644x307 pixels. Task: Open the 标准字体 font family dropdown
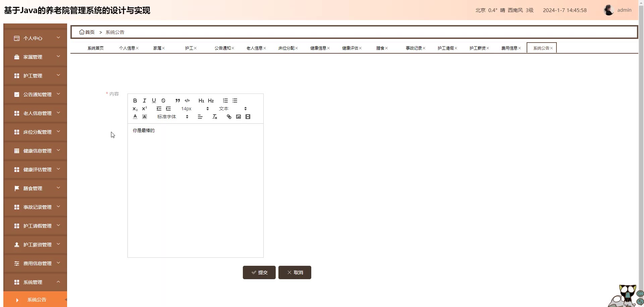pos(173,117)
